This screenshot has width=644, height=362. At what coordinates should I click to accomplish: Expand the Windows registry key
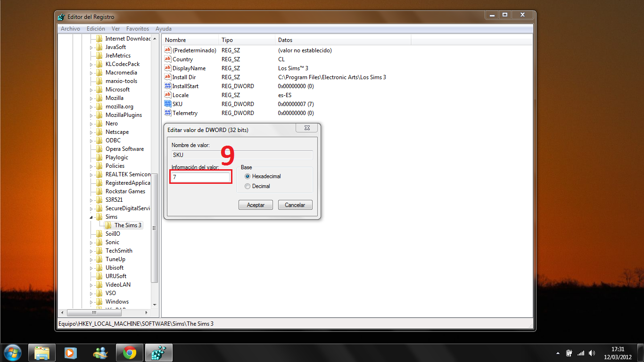coord(91,302)
